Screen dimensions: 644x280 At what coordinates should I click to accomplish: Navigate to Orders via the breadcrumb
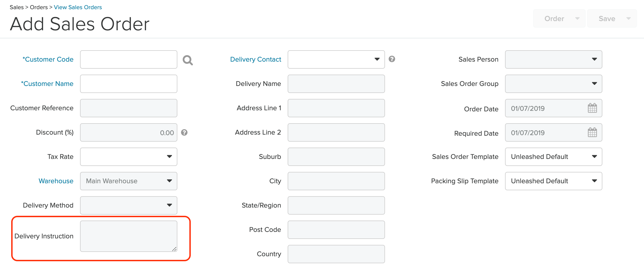[x=38, y=7]
